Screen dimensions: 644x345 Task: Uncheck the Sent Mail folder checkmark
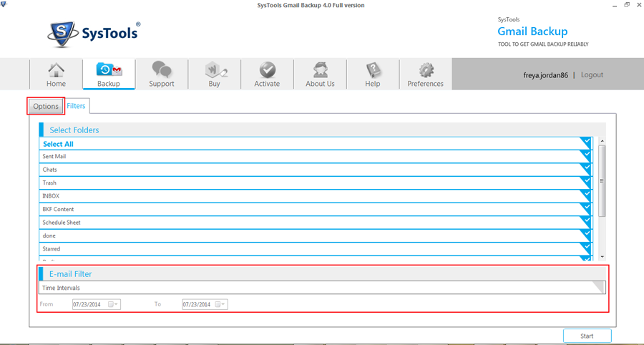point(586,156)
